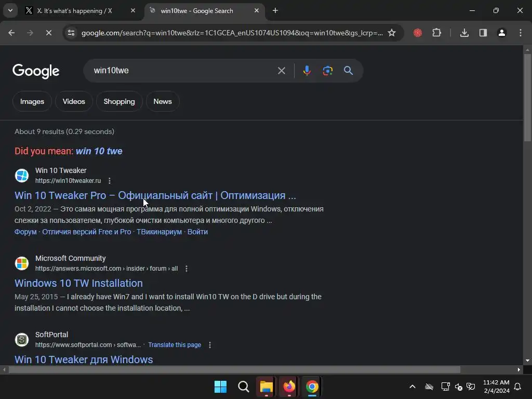Stop loading the page
The width and height of the screenshot is (532, 399).
[x=49, y=33]
